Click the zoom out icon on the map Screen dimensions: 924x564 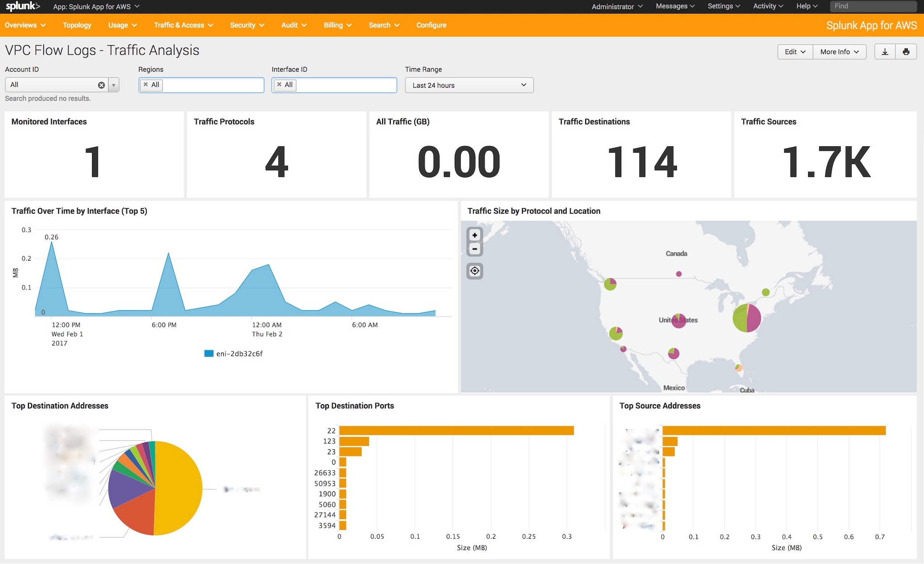click(475, 250)
